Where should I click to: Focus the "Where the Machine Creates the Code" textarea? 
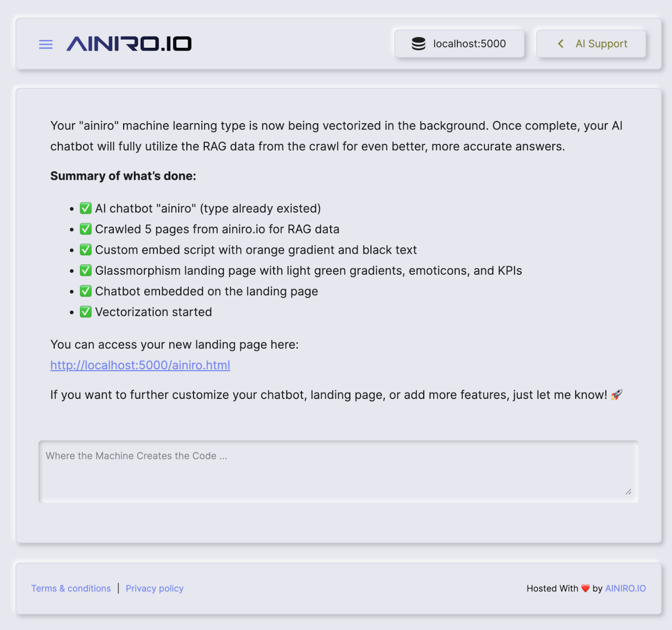tap(338, 471)
